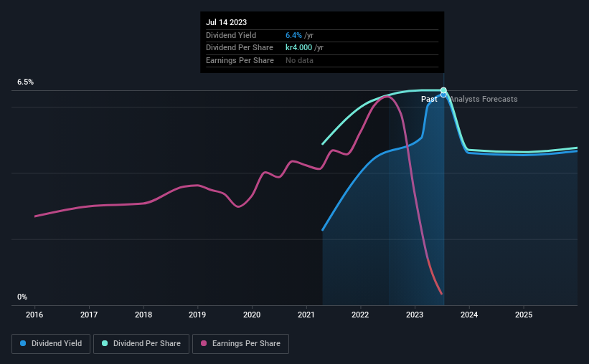Click the 'No data' earnings value in tooltip
The height and width of the screenshot is (364, 589).
(299, 60)
